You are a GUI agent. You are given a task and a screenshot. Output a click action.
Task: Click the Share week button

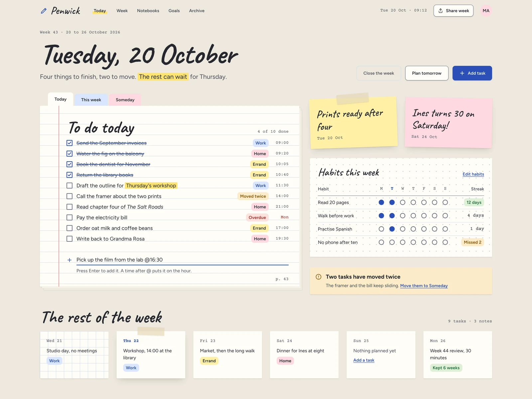(454, 11)
